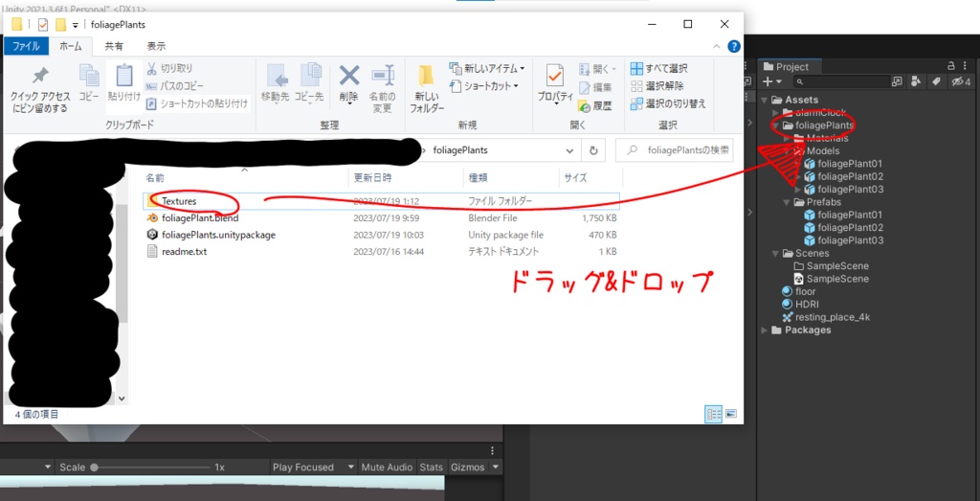Expand the alarmClock folder arrow
The image size is (980, 501).
[775, 113]
